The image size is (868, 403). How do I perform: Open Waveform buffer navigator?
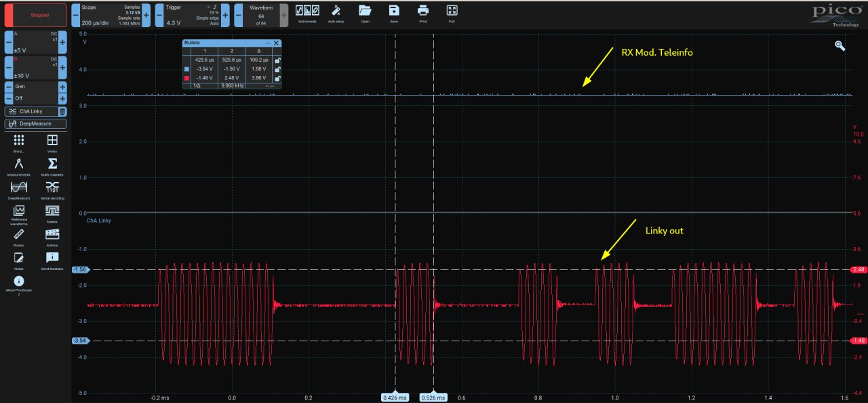point(261,14)
